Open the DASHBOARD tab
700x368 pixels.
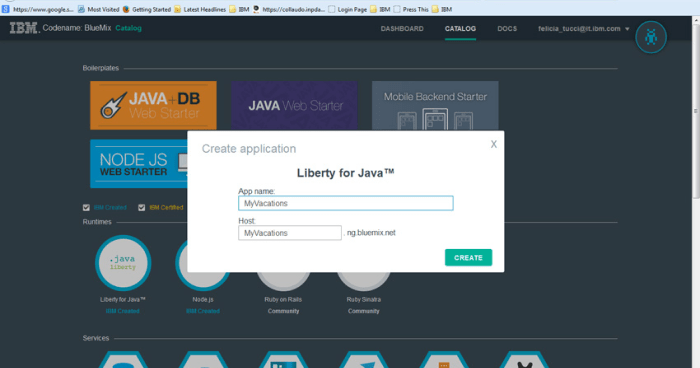pyautogui.click(x=402, y=29)
